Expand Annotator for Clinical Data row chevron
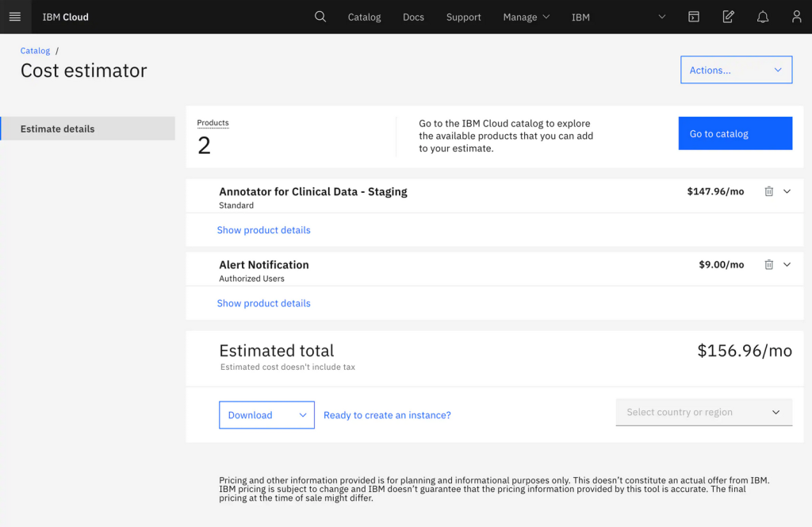This screenshot has width=812, height=527. point(787,191)
